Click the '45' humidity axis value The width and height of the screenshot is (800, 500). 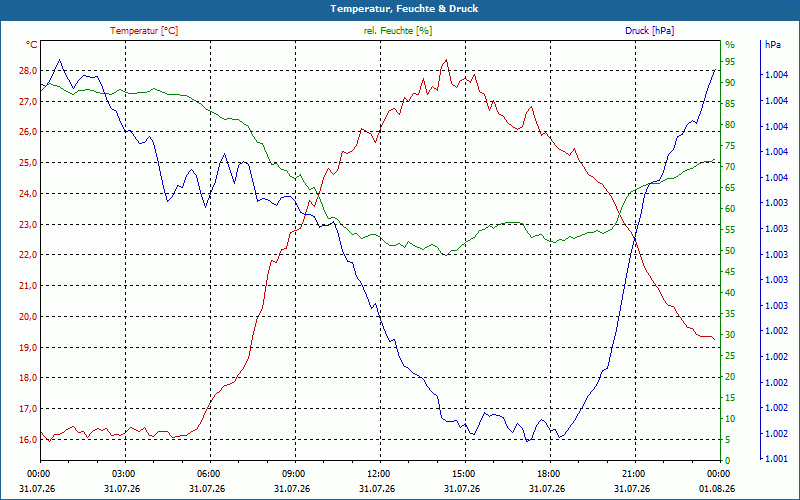pyautogui.click(x=730, y=272)
